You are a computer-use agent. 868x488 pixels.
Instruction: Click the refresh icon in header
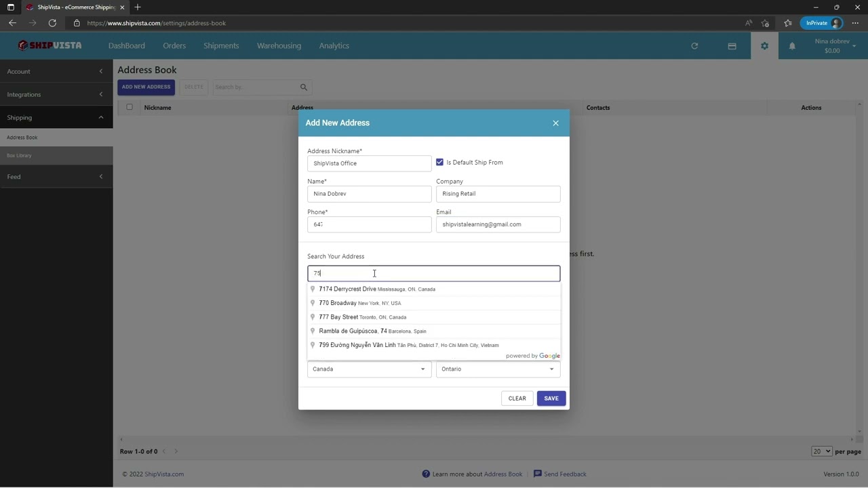(x=694, y=46)
